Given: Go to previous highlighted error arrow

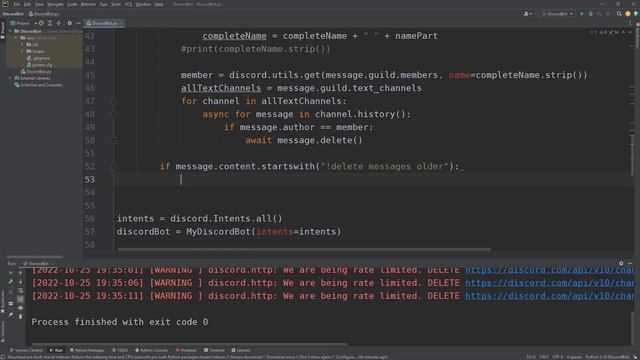Looking at the screenshot, I should click(623, 32).
